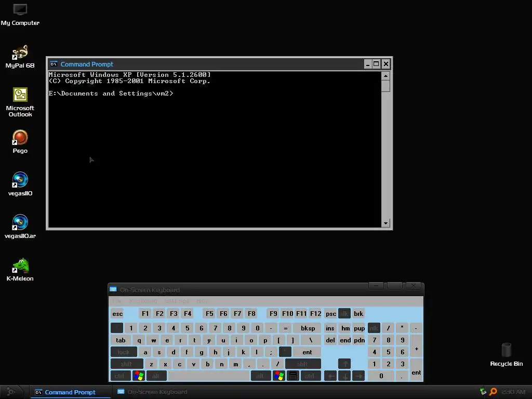532x399 pixels.
Task: Click the down arrow key
Action: [x=344, y=376]
